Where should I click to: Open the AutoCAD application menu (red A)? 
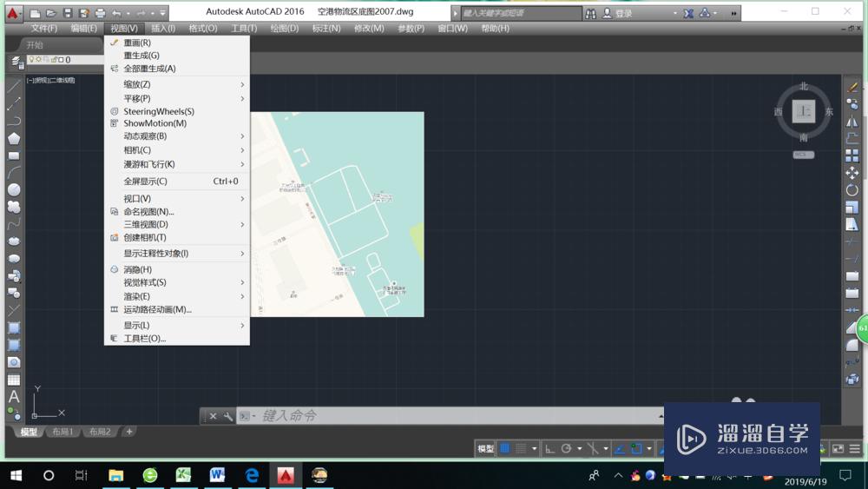(x=14, y=13)
